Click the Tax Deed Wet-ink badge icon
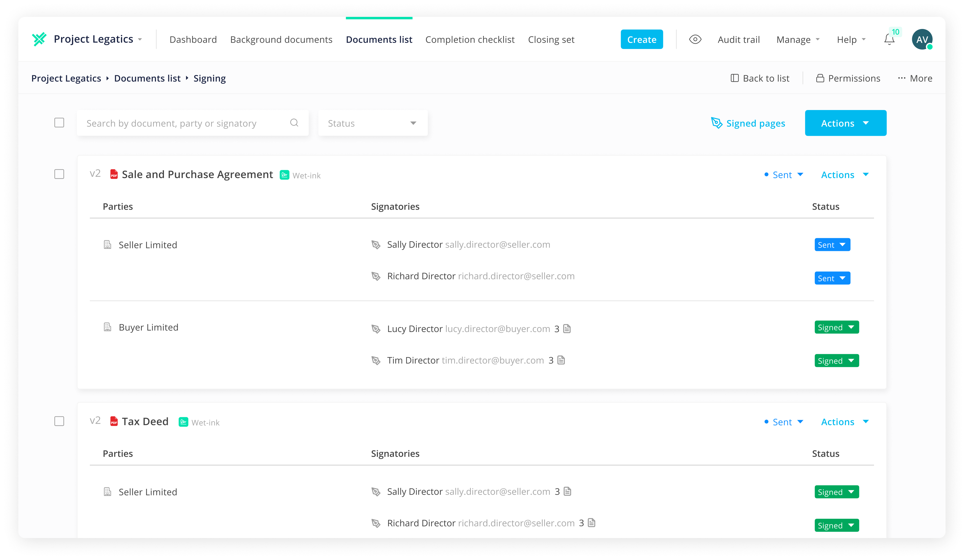This screenshot has height=560, width=966. 184,422
